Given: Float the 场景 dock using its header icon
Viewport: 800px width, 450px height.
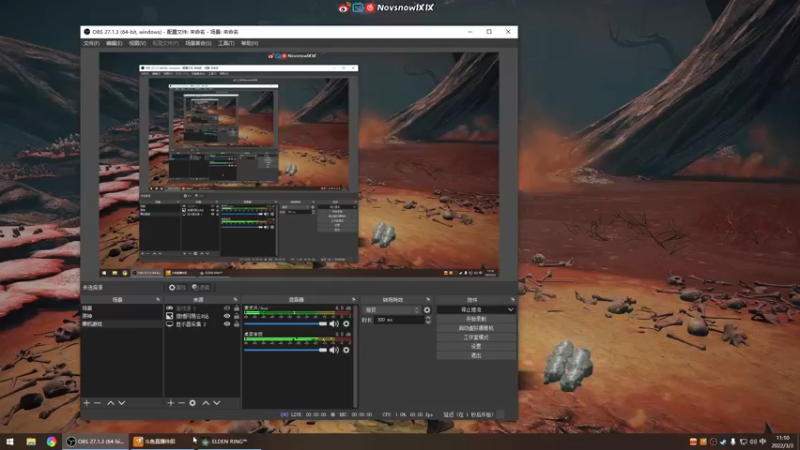Looking at the screenshot, I should (158, 299).
